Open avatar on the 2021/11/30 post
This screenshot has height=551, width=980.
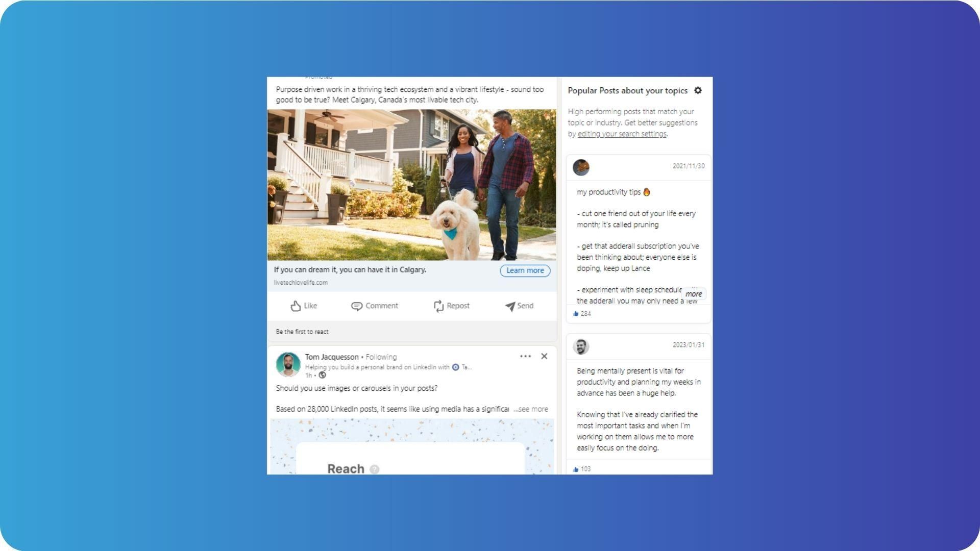[581, 167]
